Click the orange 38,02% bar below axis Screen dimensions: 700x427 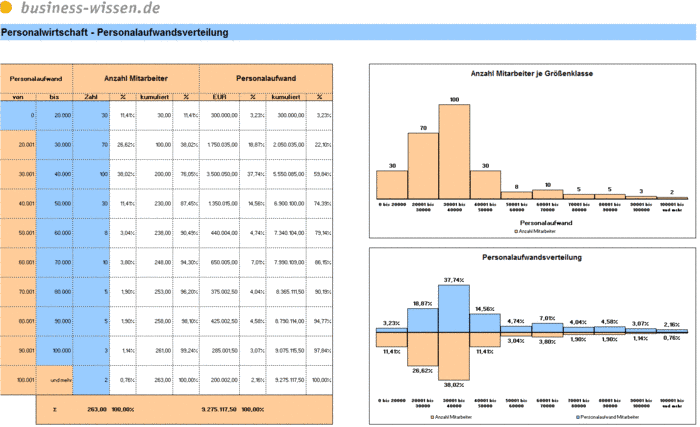[x=454, y=356]
